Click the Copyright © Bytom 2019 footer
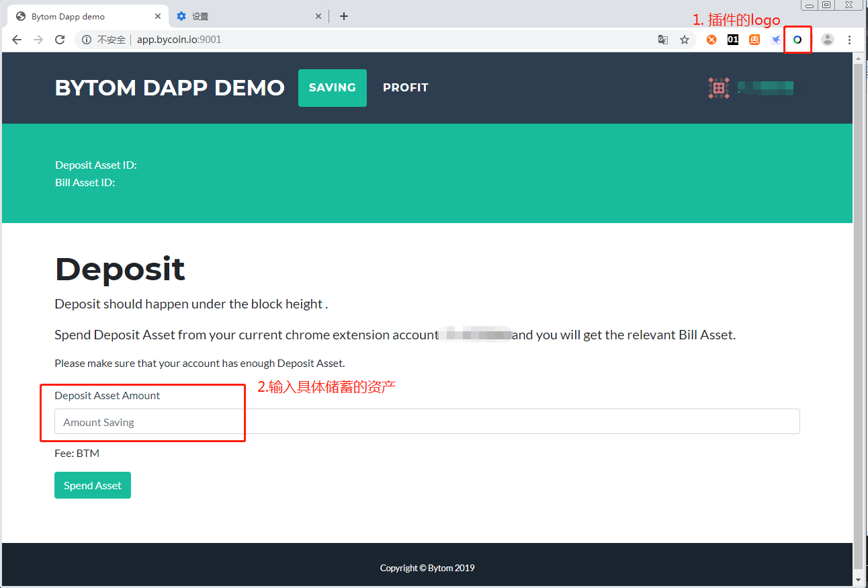Screen dimensions: 868x588 (x=427, y=568)
